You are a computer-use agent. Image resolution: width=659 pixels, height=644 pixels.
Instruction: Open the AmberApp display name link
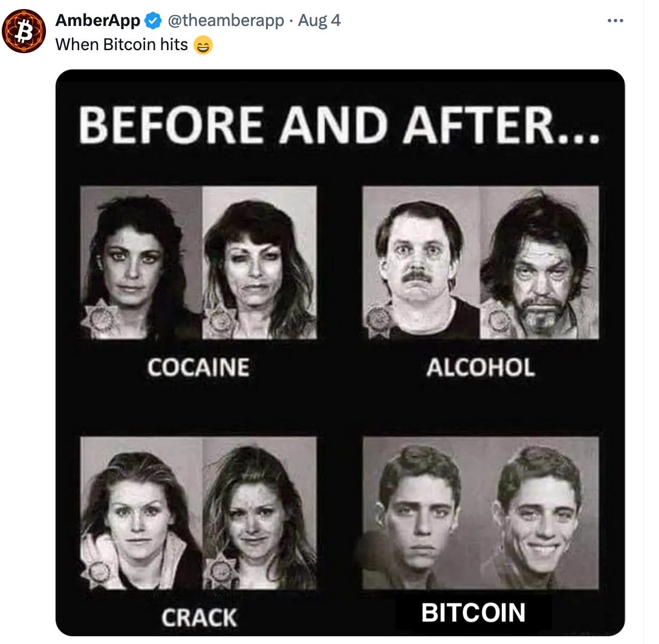click(x=97, y=20)
